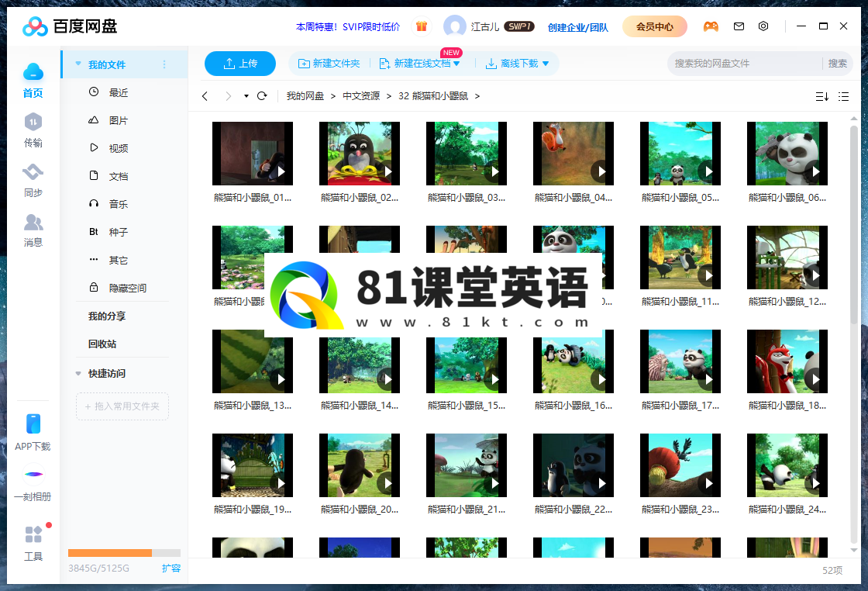Open the 同步 sync icon
868x591 pixels.
click(x=33, y=172)
